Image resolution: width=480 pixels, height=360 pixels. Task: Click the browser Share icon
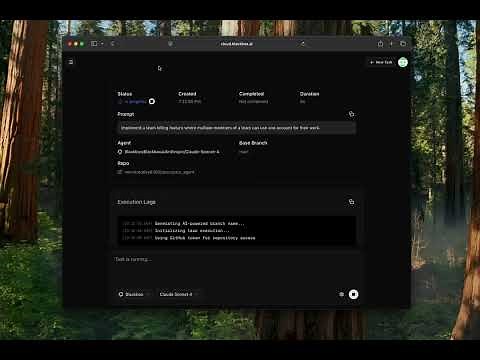tap(380, 44)
